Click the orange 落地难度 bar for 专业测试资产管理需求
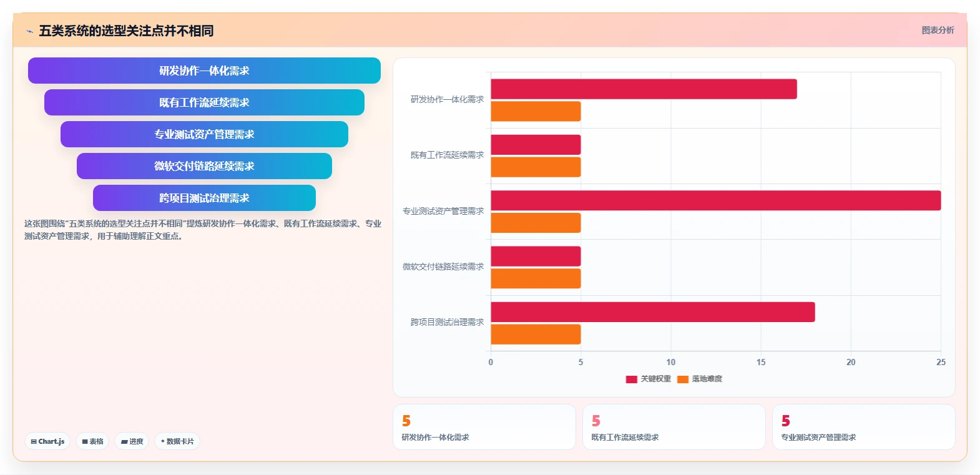Viewport: 980px width, 475px height. point(536,223)
